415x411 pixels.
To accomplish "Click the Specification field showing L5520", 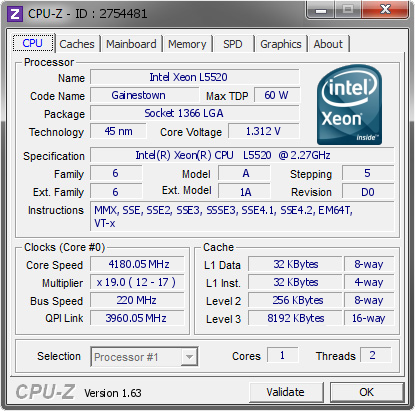I will (x=242, y=155).
